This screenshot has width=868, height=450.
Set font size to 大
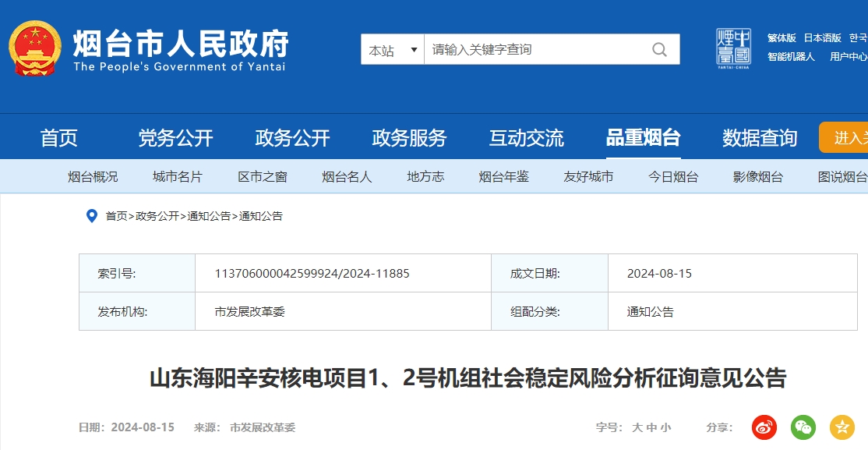click(637, 427)
